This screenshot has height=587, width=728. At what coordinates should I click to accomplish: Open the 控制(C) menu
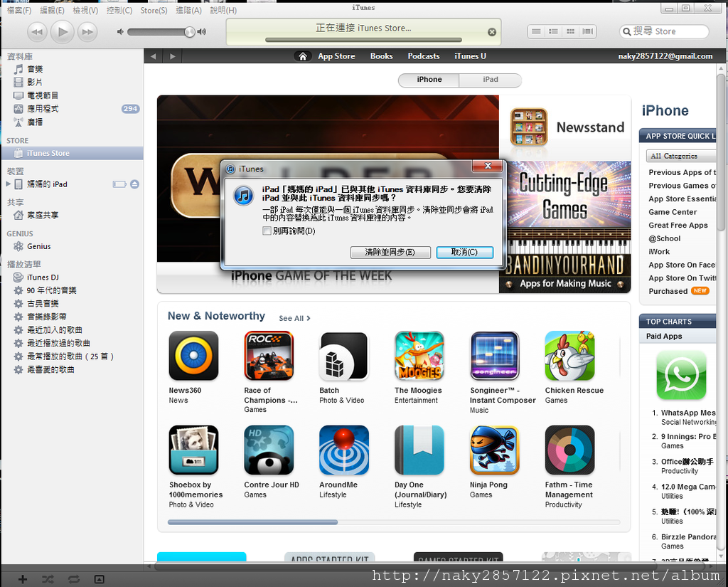[119, 10]
